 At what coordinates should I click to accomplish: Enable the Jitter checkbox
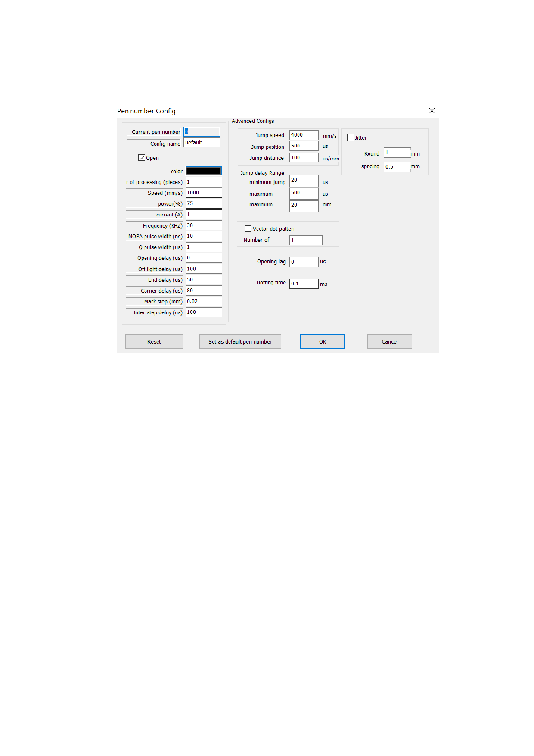click(x=351, y=137)
